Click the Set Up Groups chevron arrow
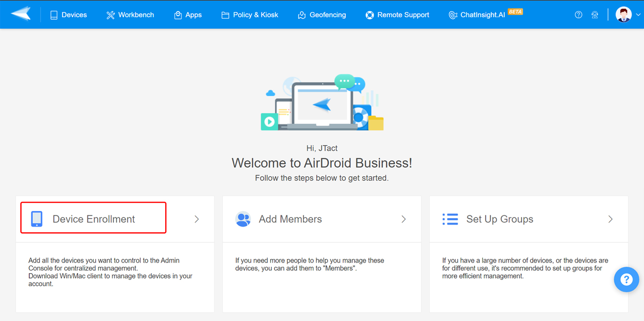 pyautogui.click(x=611, y=219)
